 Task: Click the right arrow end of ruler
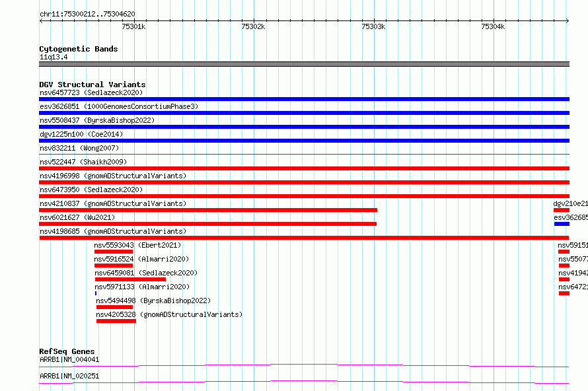568,21
